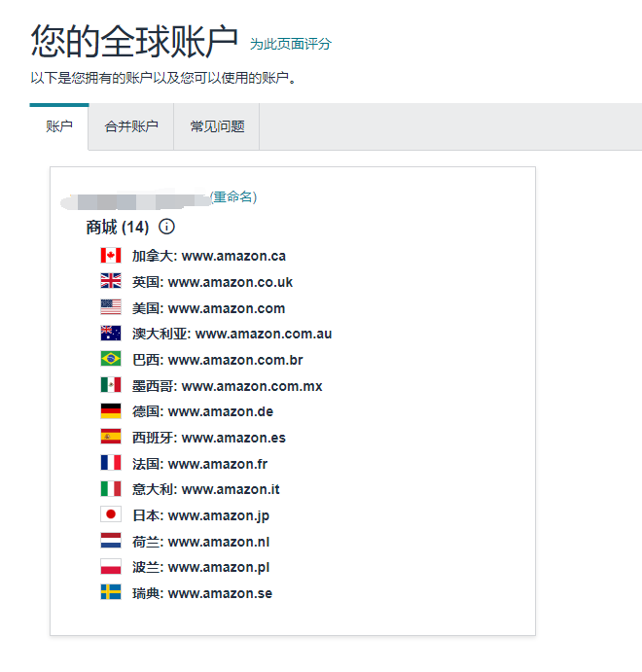Click the 为此页面评分 link
Image resolution: width=642 pixels, height=672 pixels.
click(291, 44)
